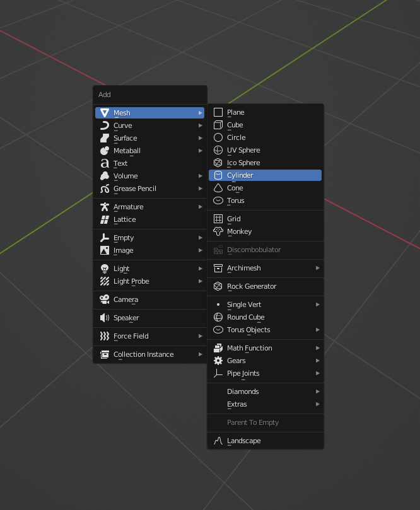Click the Force Field wavy icon
Viewport: 420px width, 510px height.
[x=105, y=336]
